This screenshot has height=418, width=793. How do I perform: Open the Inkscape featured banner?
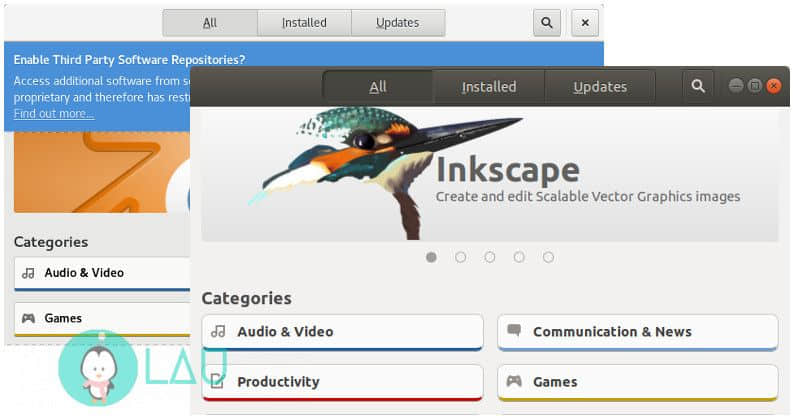[490, 174]
